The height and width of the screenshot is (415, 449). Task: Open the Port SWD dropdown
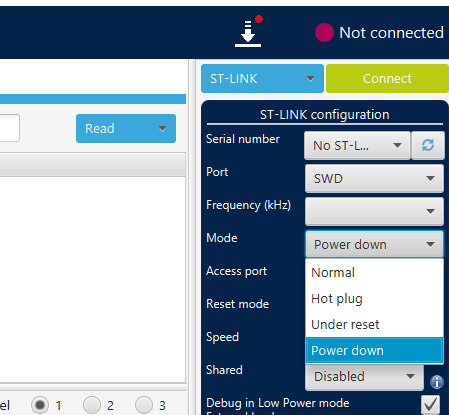tap(374, 178)
